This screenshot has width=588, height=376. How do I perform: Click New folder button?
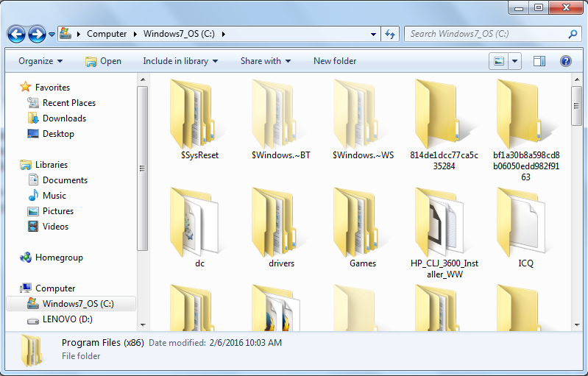coord(335,61)
